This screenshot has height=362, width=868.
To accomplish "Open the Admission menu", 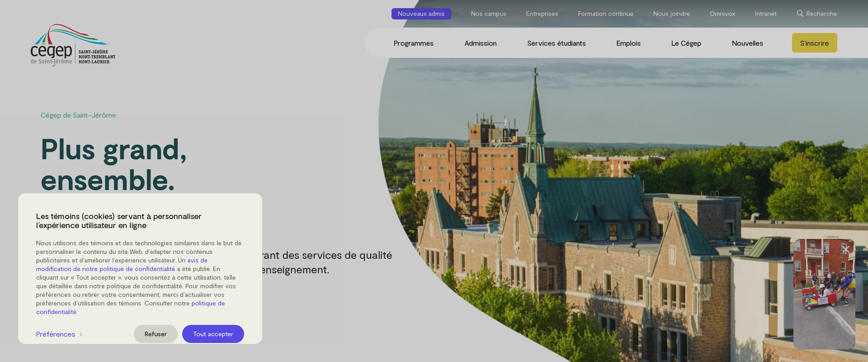I will tap(480, 43).
